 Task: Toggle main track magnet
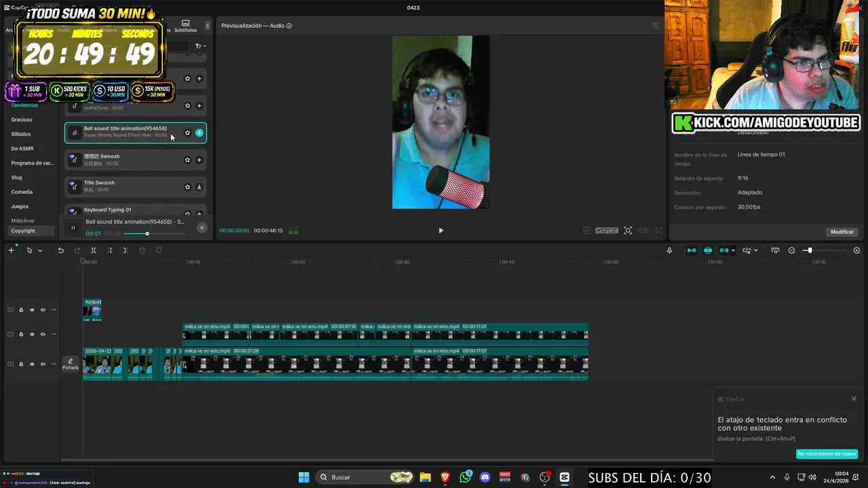click(692, 250)
